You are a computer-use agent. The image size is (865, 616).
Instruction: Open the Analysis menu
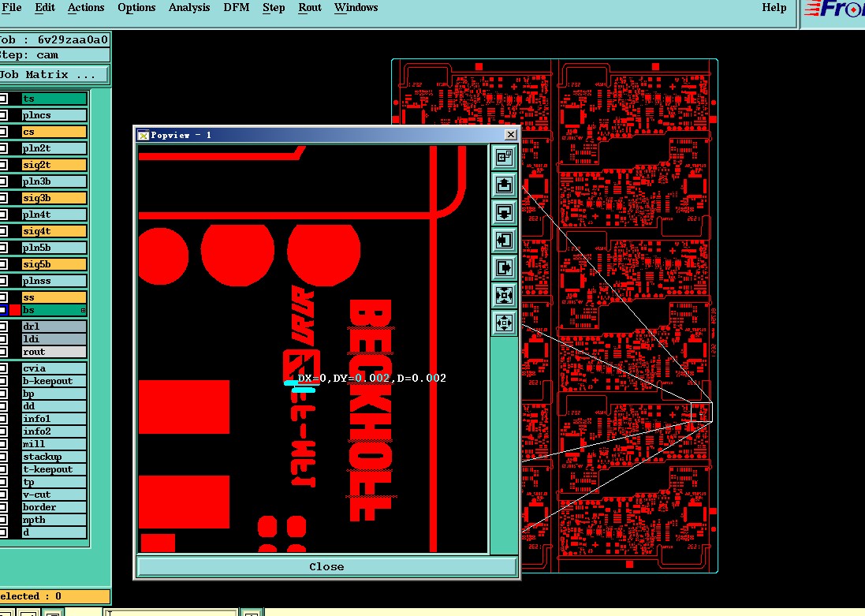(x=189, y=8)
